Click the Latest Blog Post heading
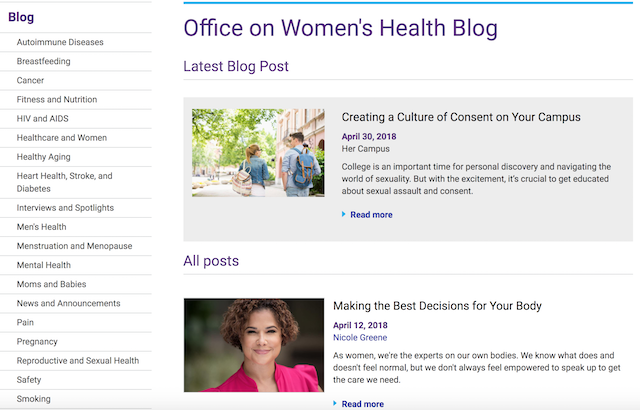This screenshot has width=640, height=410. click(x=236, y=66)
